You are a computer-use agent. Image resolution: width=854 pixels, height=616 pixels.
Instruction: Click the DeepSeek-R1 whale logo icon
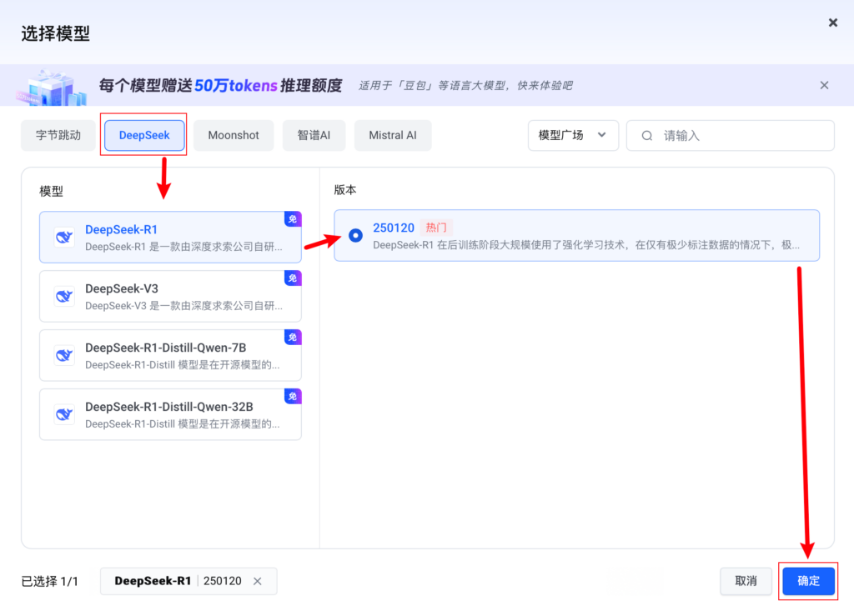(64, 237)
